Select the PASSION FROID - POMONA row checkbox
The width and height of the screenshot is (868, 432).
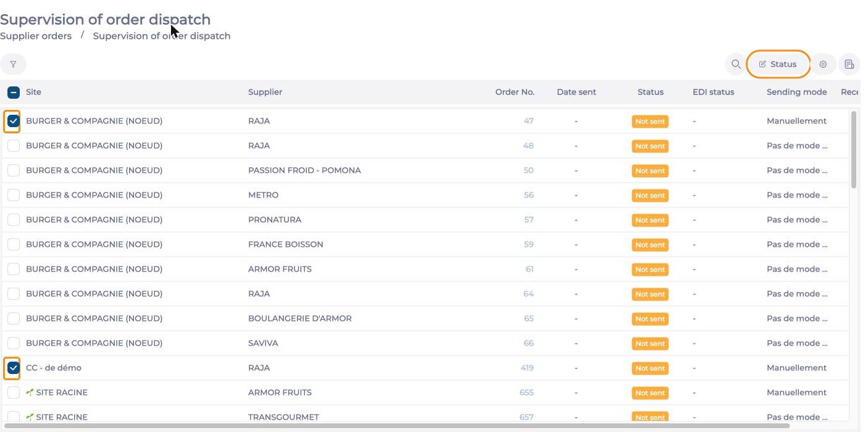click(14, 170)
